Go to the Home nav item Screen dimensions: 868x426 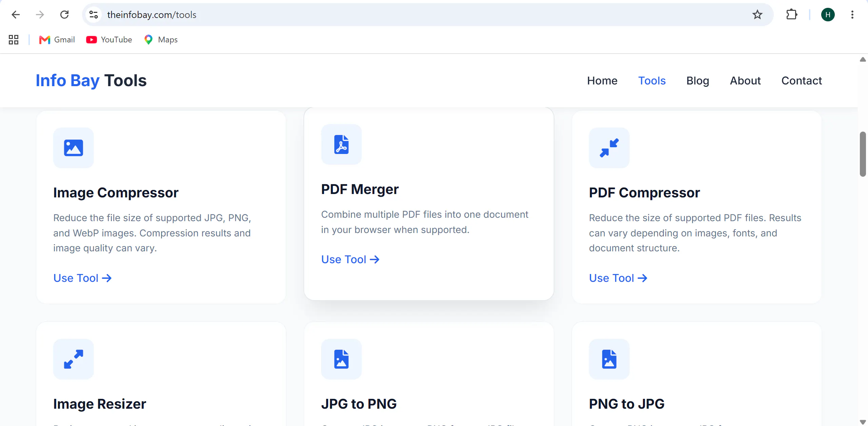tap(602, 81)
